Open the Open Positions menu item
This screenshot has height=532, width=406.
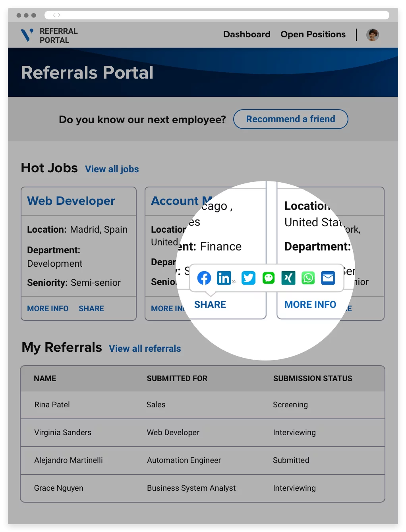[313, 35]
